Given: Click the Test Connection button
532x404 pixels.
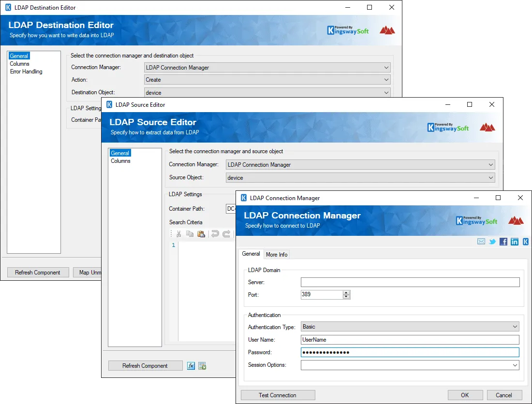Looking at the screenshot, I should [x=278, y=395].
